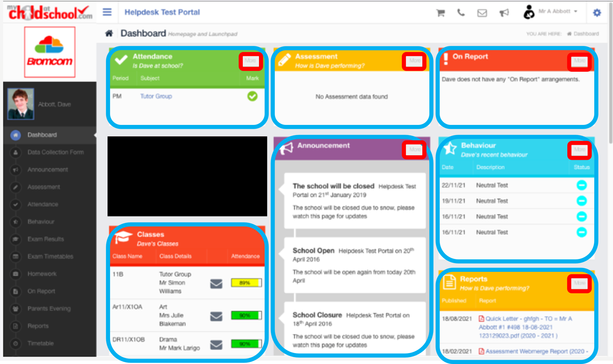Click the home icon beside Dashboard title

(x=109, y=33)
